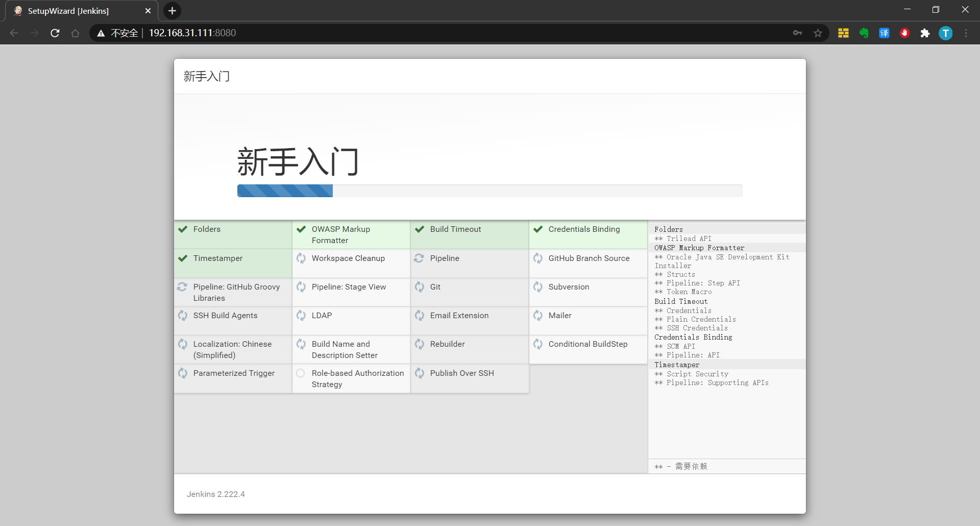The height and width of the screenshot is (526, 980).
Task: Open the browser extensions puzzle icon
Action: [925, 33]
